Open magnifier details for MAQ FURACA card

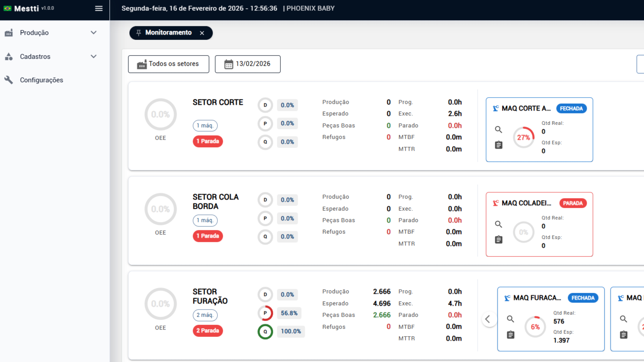coord(510,319)
